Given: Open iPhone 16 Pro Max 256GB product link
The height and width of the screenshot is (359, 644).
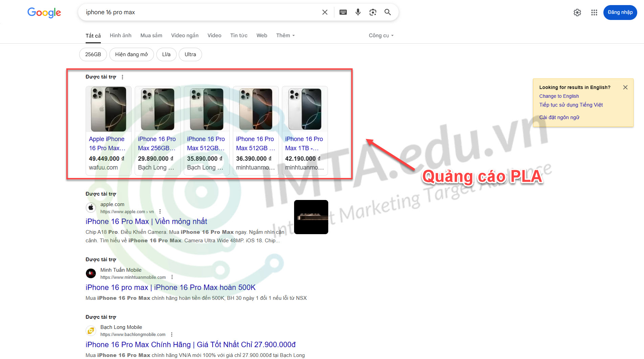Looking at the screenshot, I should [157, 143].
